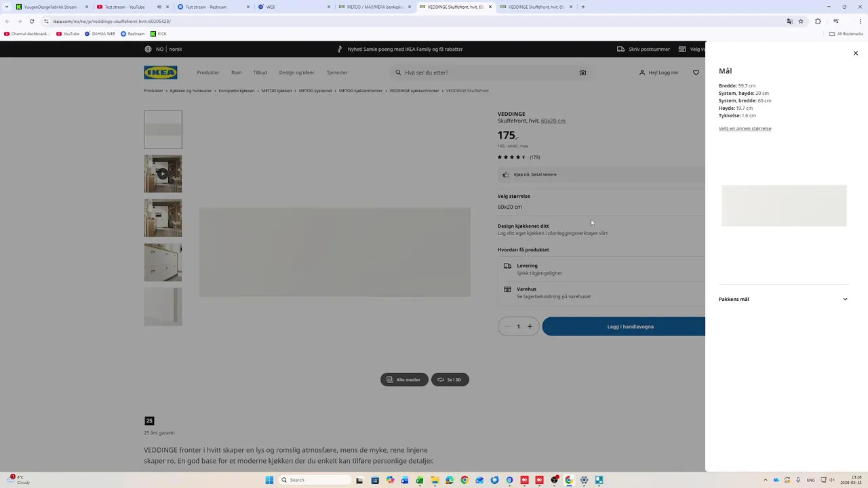Open Design og ideer menu
The width and height of the screenshot is (868, 488).
296,73
